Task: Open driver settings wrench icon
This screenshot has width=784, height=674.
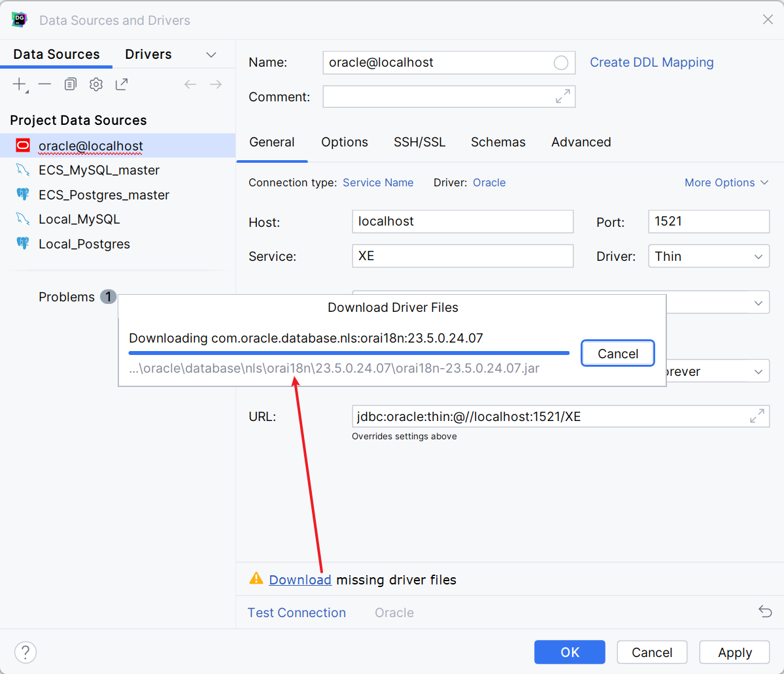Action: pos(96,84)
